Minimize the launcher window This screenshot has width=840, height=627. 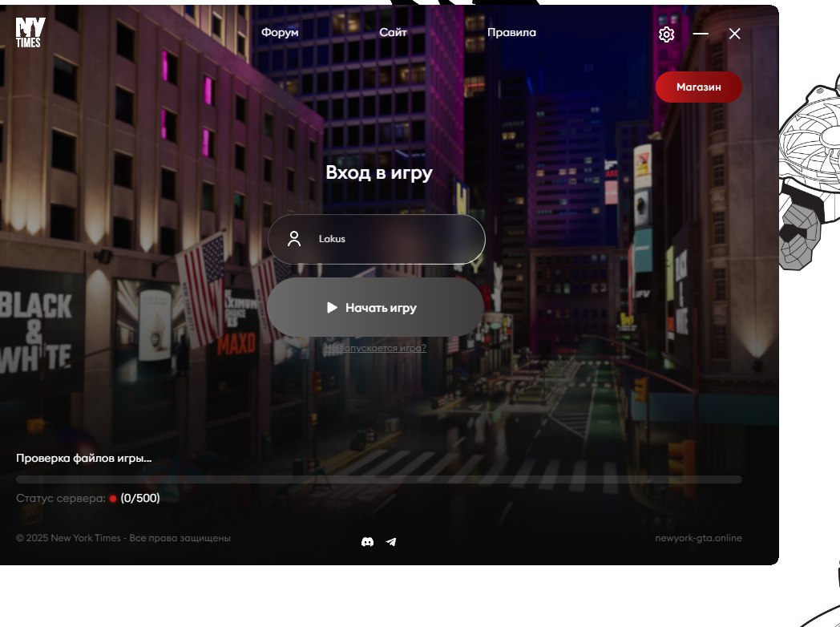(x=701, y=34)
